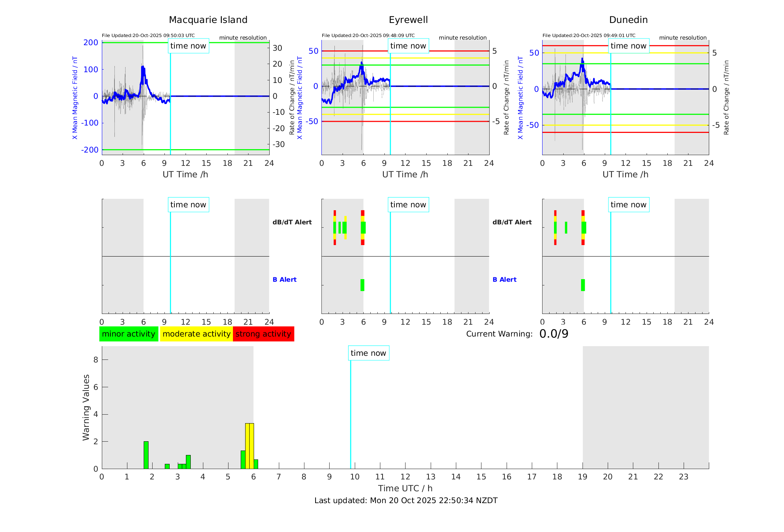Image resolution: width=784 pixels, height=532 pixels.
Task: Click the Warning Values y-axis label
Action: (86, 407)
